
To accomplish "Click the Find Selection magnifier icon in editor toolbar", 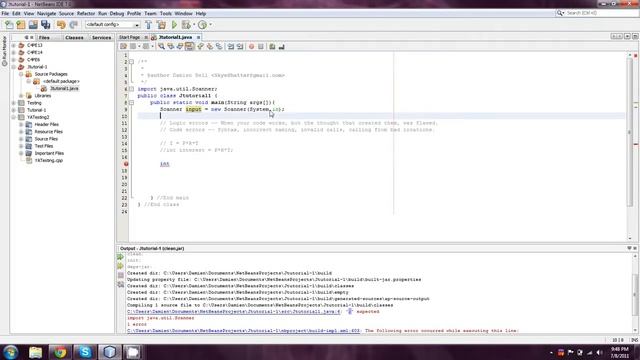I will [x=161, y=47].
